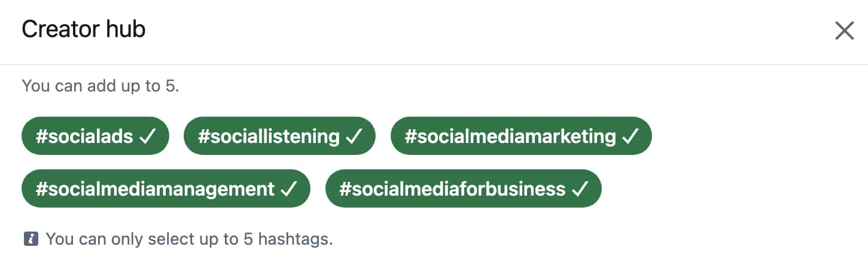Screen dimensions: 868x271
Task: Toggle off the #sociallistening hashtag
Action: (x=279, y=136)
